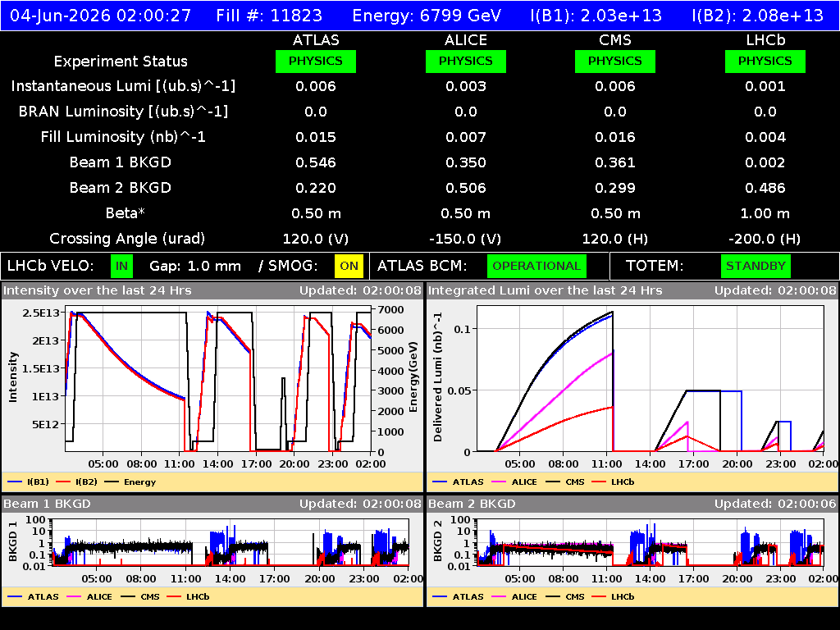Click the Instantaneous Lumi row label
This screenshot has height=630, width=840.
(123, 86)
